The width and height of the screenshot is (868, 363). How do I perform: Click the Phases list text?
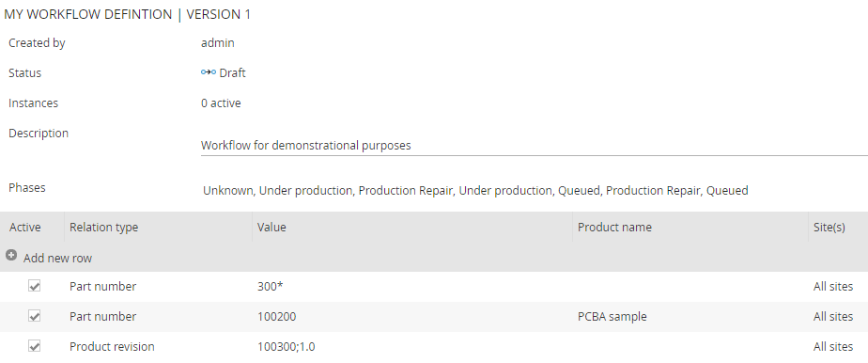pos(475,191)
